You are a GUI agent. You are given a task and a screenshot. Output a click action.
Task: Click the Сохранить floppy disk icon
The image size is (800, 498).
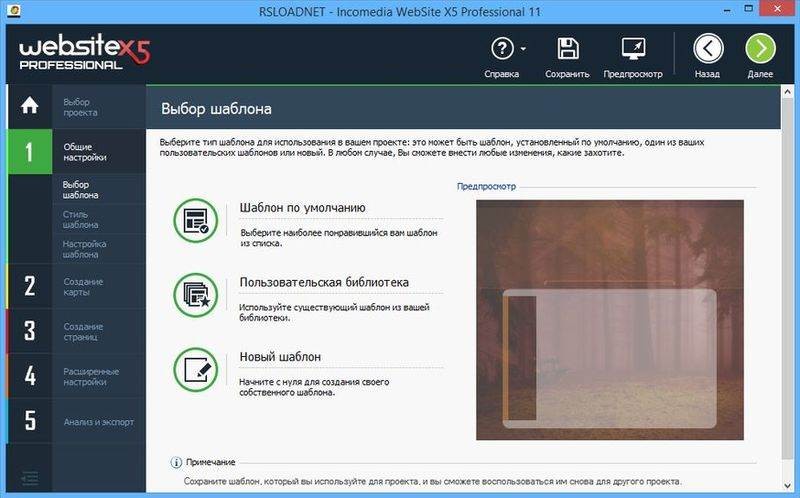point(567,49)
